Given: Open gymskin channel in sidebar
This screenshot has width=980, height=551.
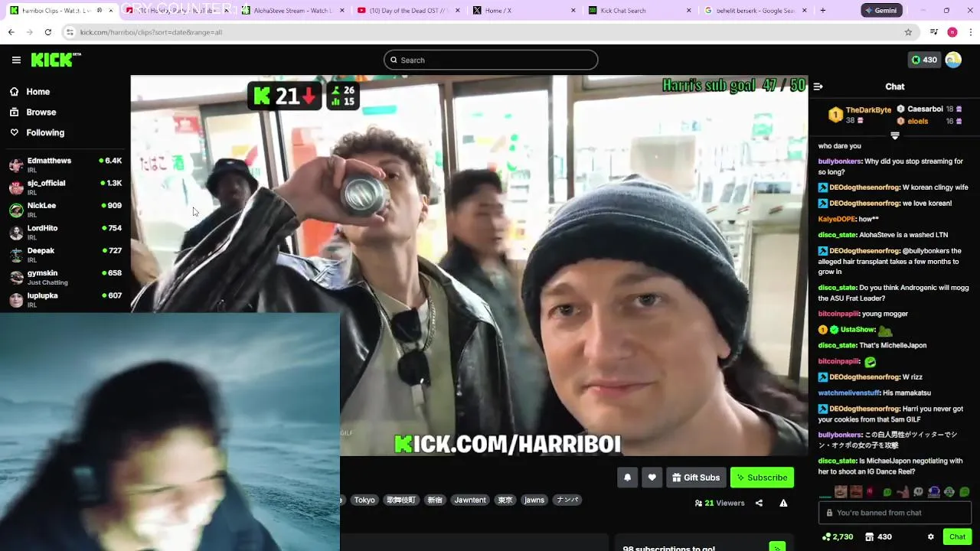Looking at the screenshot, I should (65, 276).
